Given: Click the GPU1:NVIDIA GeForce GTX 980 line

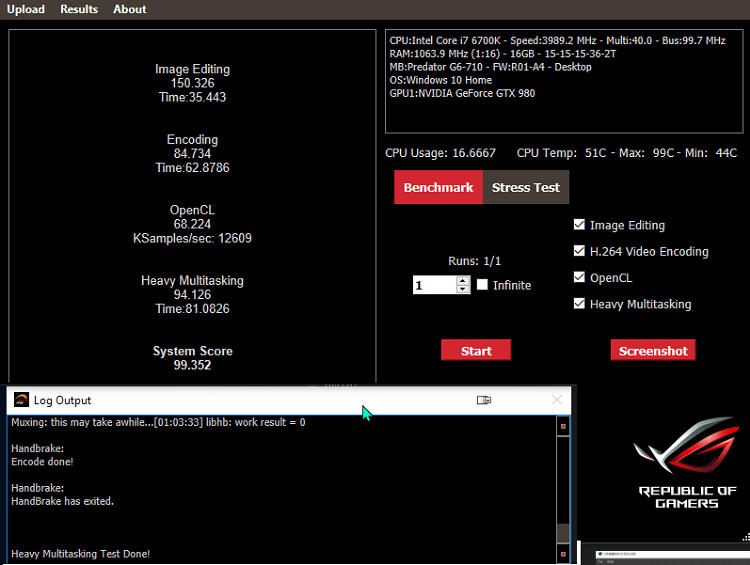Looking at the screenshot, I should coord(462,93).
